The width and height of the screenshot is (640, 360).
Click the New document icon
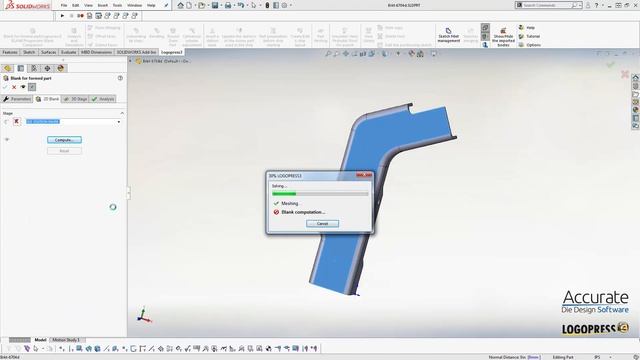click(x=189, y=5)
